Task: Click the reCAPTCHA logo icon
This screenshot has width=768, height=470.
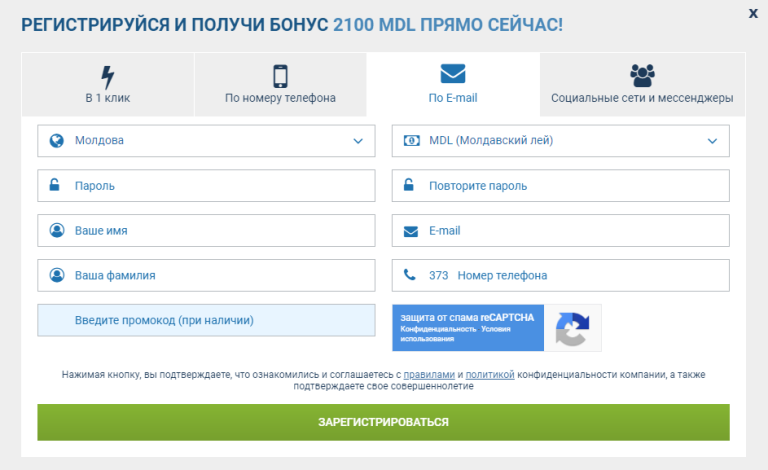Action: pyautogui.click(x=572, y=328)
